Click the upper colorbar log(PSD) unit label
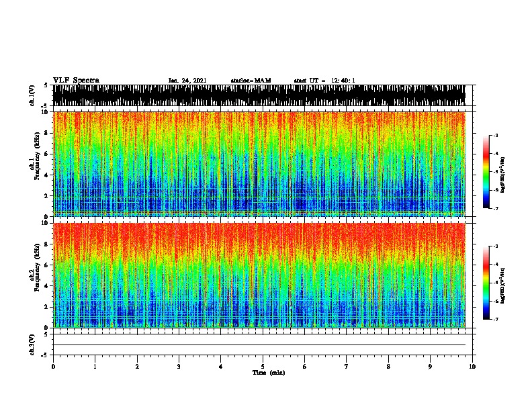This screenshot has width=532, height=411. [x=502, y=175]
